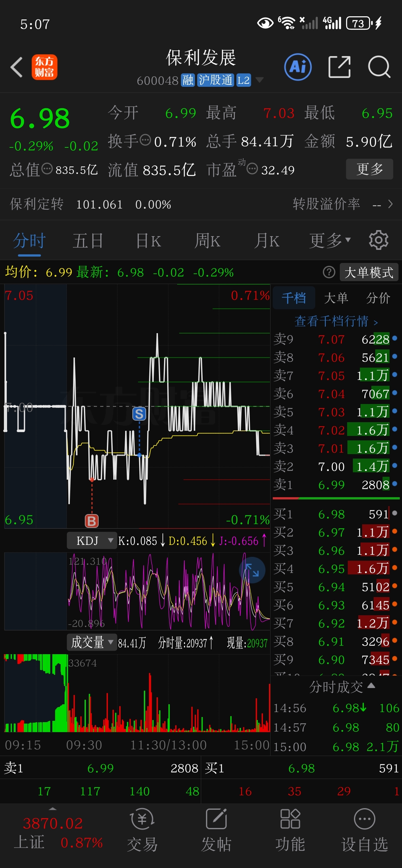Tap the KDJ indicator chart
This screenshot has width=402, height=868.
137,591
